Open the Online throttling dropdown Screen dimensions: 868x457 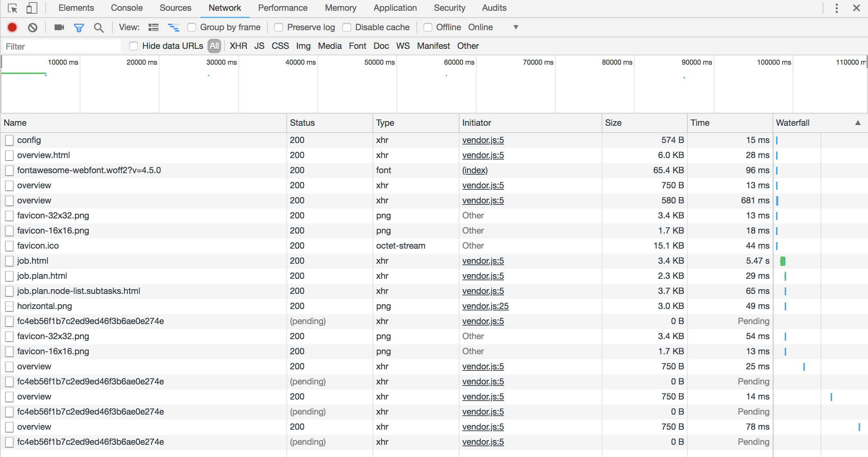(x=493, y=27)
